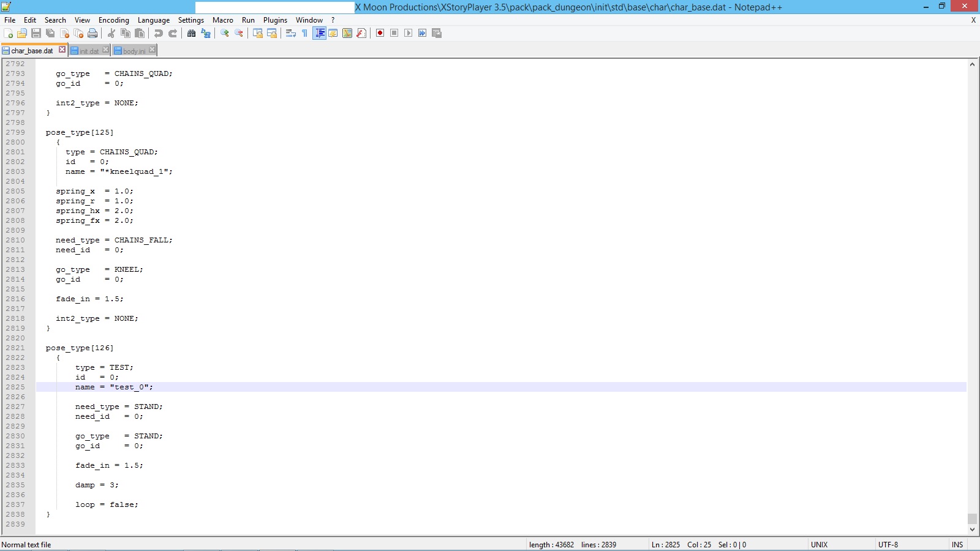The image size is (980, 551).
Task: Open the Settings menu
Action: click(191, 20)
